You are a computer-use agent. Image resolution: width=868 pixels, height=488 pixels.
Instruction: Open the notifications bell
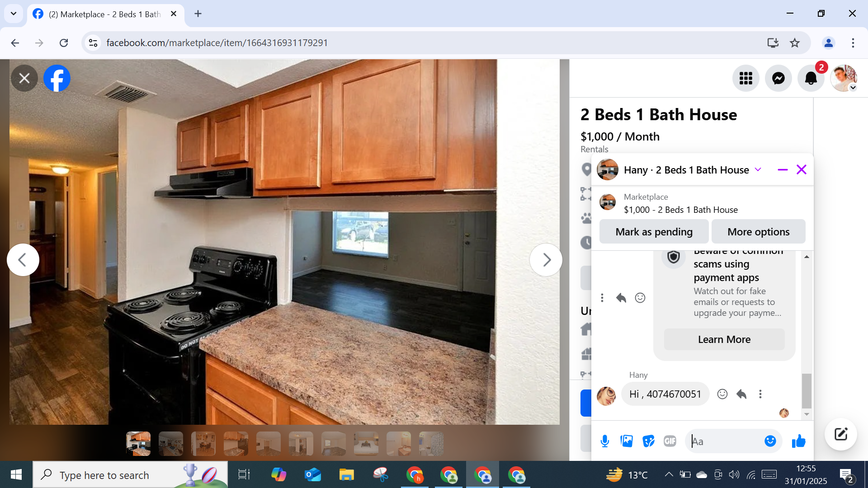pos(811,78)
